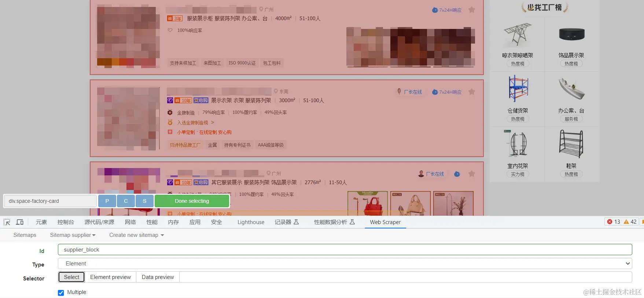Screen dimensions: 644x298
Task: Click the Data preview button
Action: [158, 277]
